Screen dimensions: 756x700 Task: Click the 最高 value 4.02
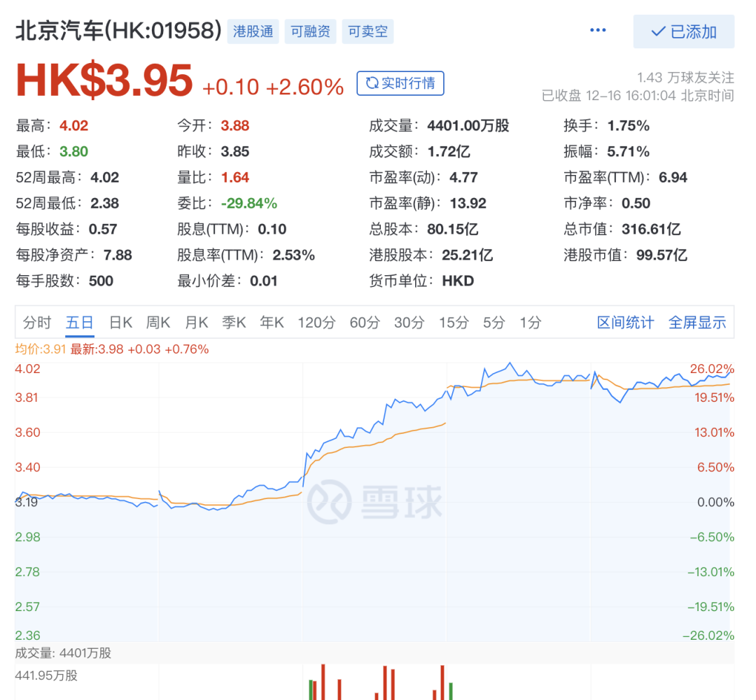tap(73, 126)
